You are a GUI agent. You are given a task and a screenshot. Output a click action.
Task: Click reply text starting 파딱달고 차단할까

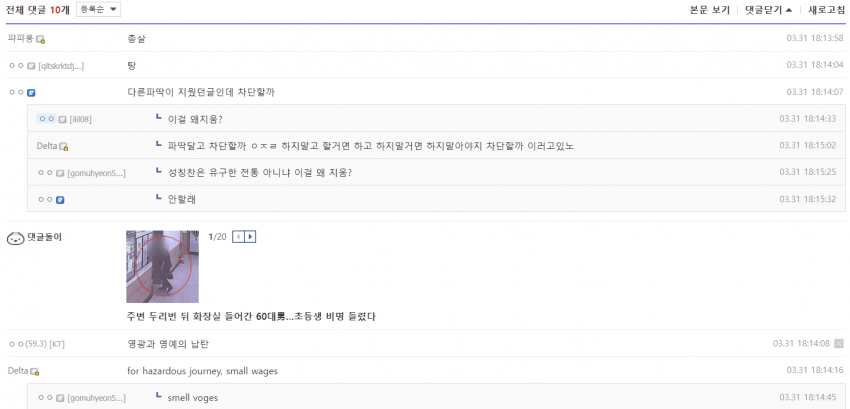pos(371,146)
